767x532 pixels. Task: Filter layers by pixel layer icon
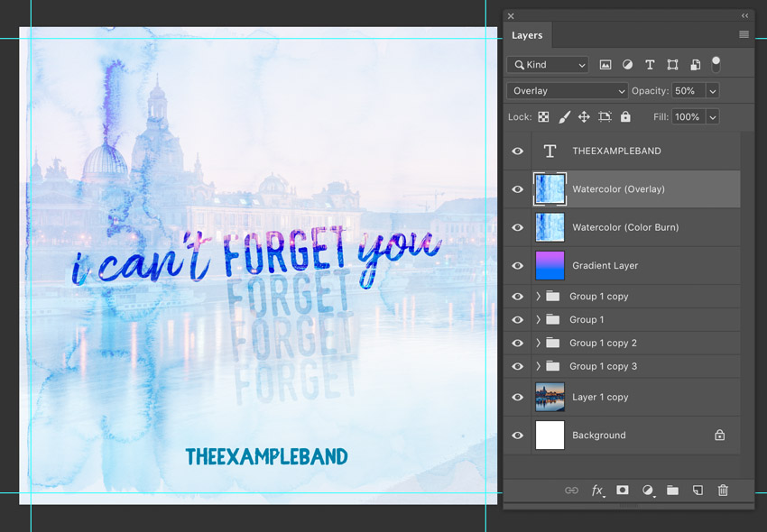pyautogui.click(x=605, y=65)
